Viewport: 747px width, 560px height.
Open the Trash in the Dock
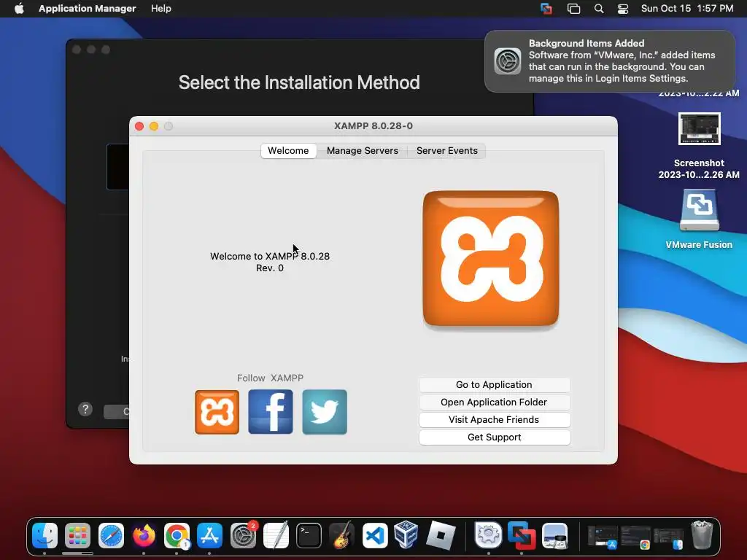[702, 535]
